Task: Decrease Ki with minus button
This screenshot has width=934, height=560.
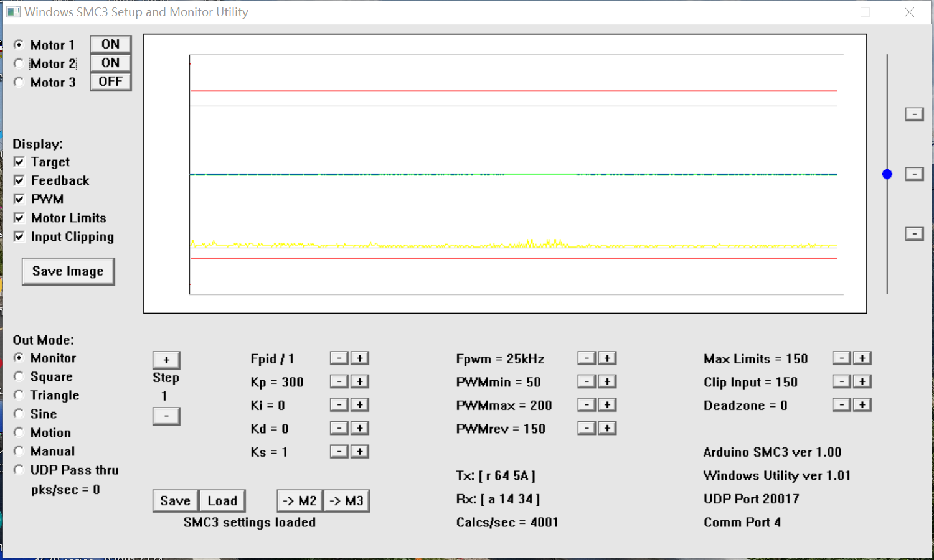Action: pyautogui.click(x=339, y=404)
